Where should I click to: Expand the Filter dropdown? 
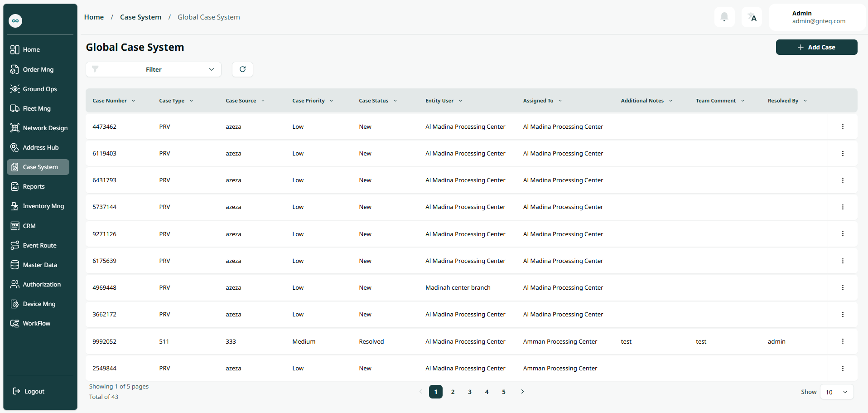154,69
